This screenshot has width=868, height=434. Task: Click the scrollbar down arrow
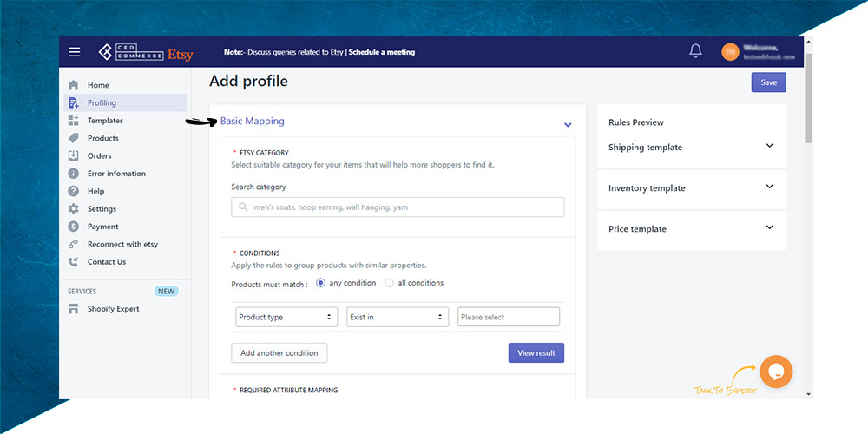click(808, 394)
